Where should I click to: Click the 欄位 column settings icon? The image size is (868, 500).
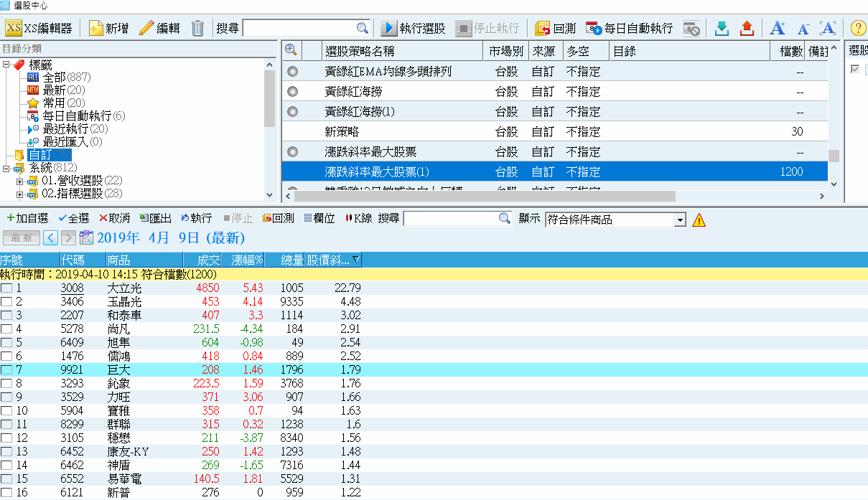(x=319, y=218)
